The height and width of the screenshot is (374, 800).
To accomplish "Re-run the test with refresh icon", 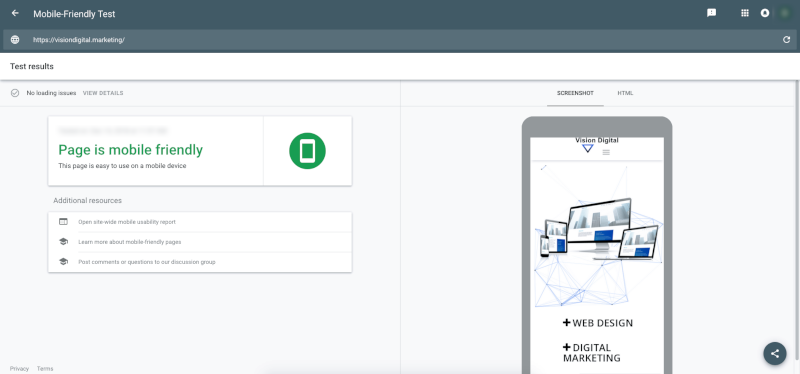I will [786, 40].
